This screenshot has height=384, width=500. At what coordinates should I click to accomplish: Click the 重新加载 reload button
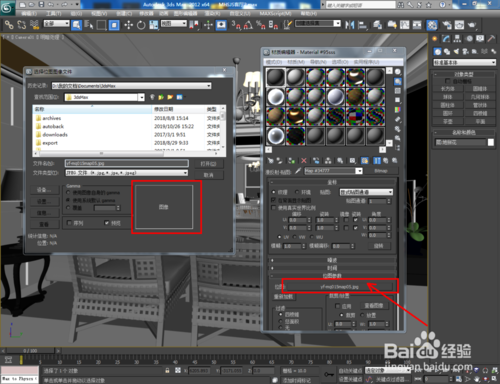pyautogui.click(x=283, y=297)
